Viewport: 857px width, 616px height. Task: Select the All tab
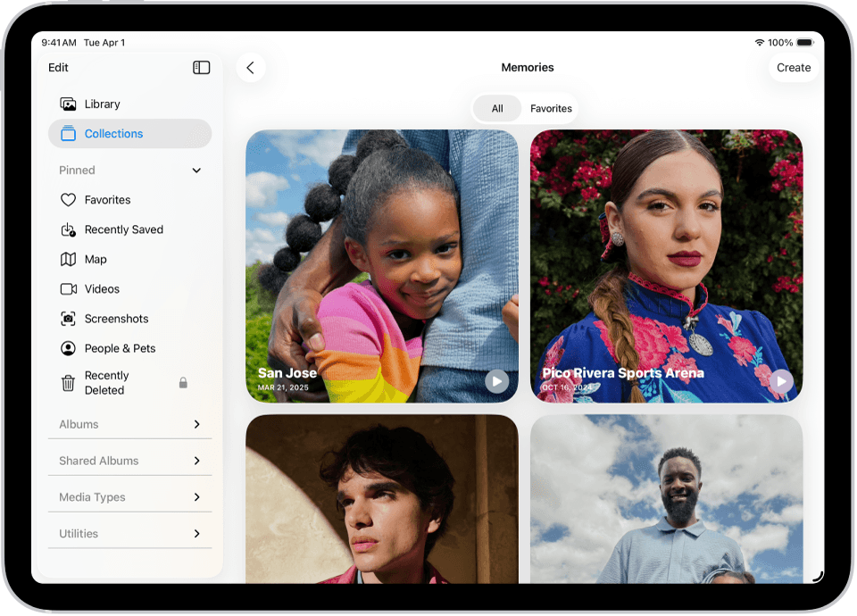tap(497, 108)
